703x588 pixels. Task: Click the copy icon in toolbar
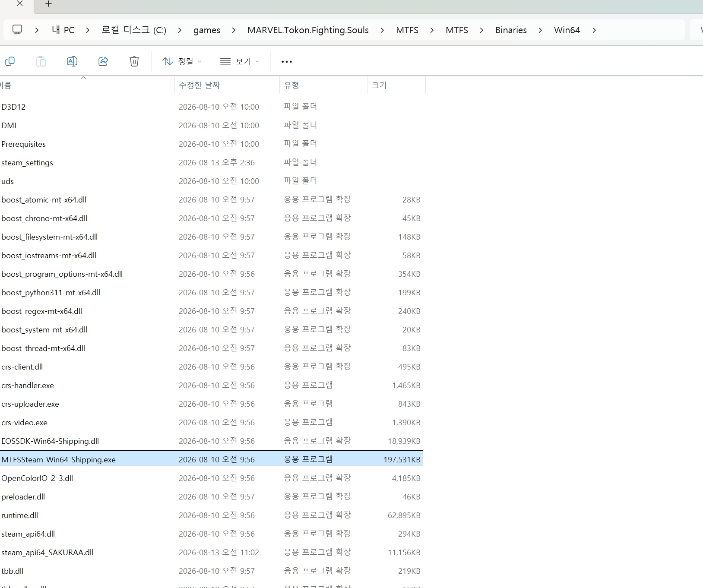pos(9,61)
